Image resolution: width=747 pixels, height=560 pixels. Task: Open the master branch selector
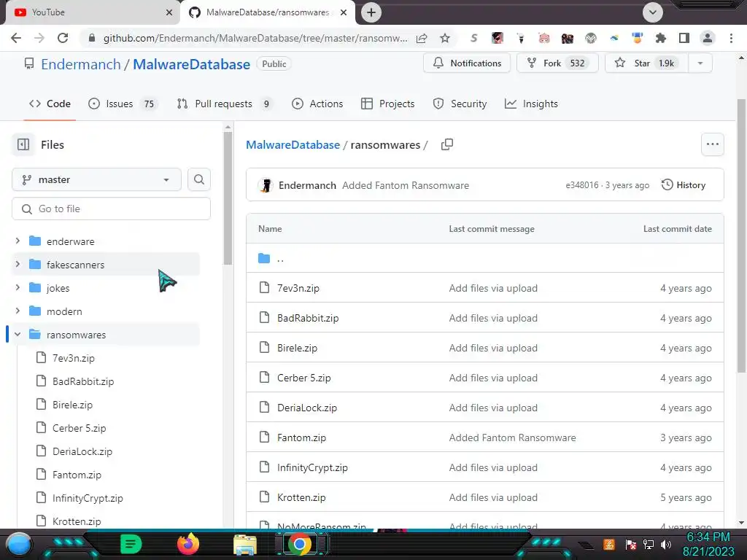[x=97, y=179]
